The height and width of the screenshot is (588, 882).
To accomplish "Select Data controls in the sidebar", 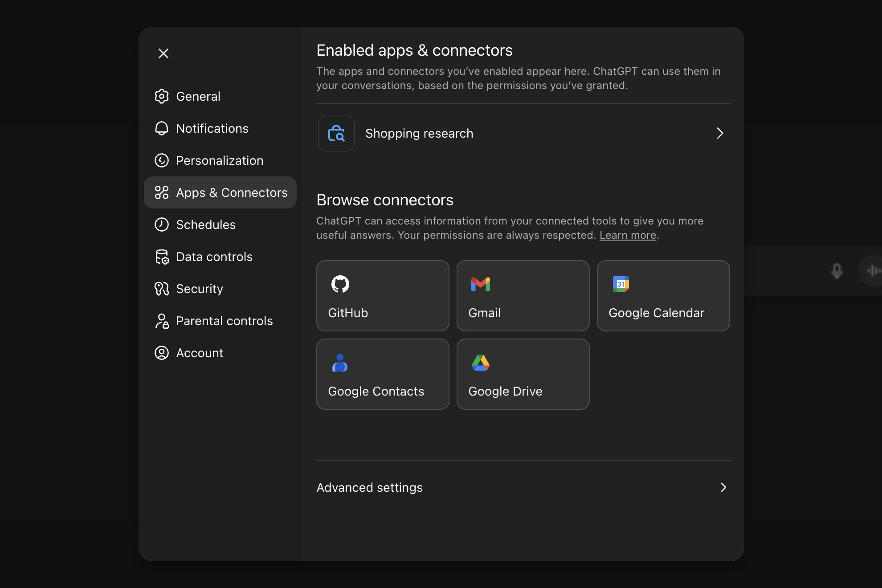I will [214, 257].
